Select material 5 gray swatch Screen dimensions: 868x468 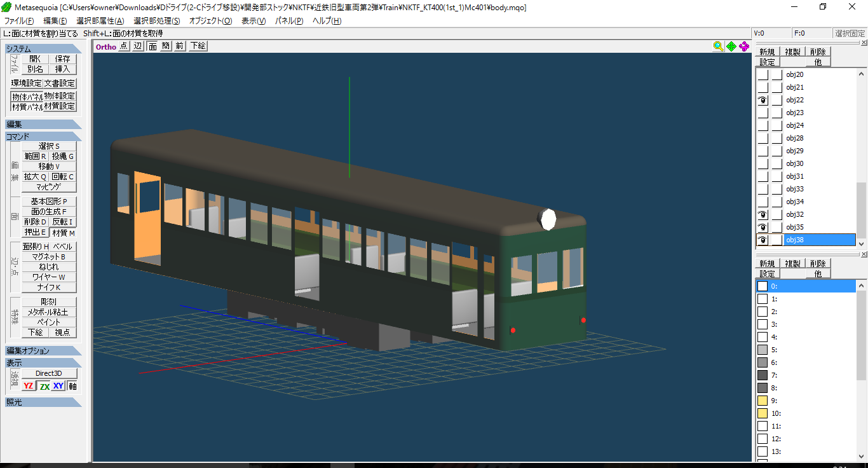tap(763, 350)
